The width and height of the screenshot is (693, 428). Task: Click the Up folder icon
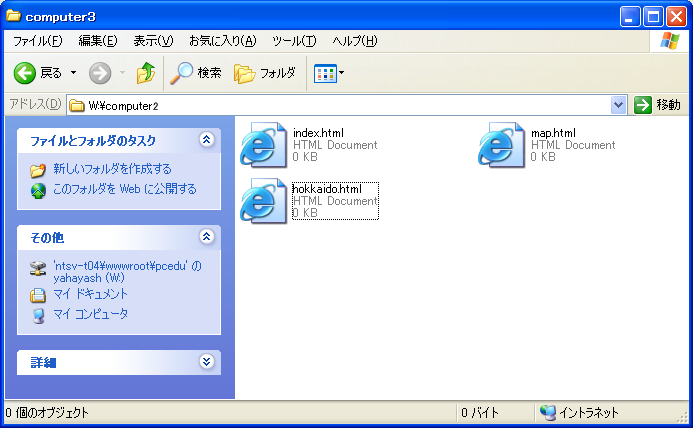146,73
